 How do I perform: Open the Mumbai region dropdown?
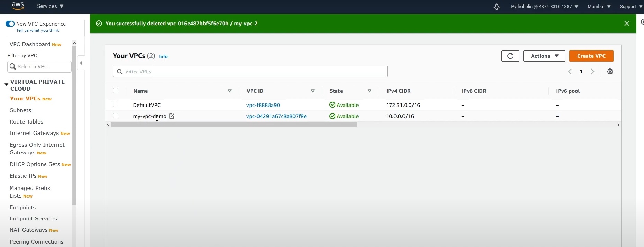pos(599,7)
